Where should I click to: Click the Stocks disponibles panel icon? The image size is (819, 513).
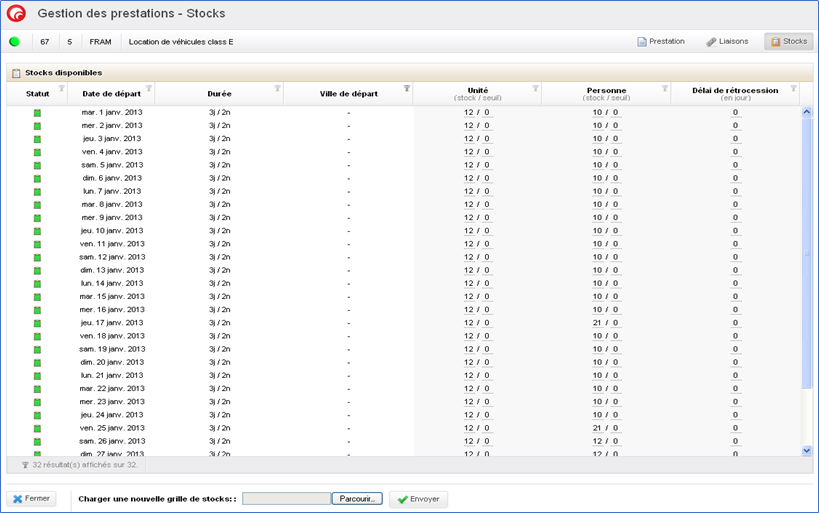(16, 73)
